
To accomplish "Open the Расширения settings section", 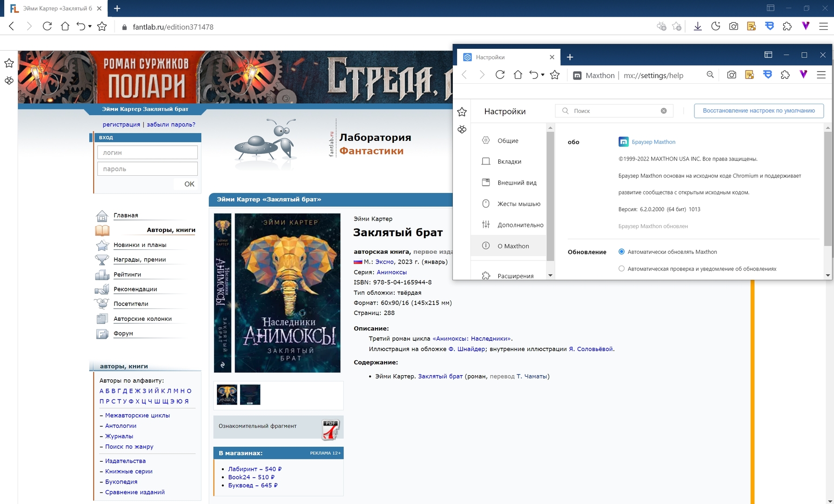I will click(x=508, y=275).
